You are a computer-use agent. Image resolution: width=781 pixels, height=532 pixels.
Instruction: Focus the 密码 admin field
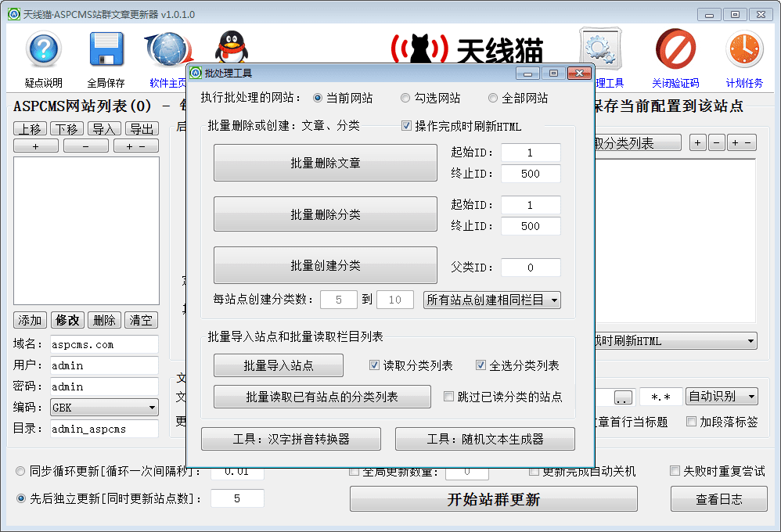click(x=104, y=386)
